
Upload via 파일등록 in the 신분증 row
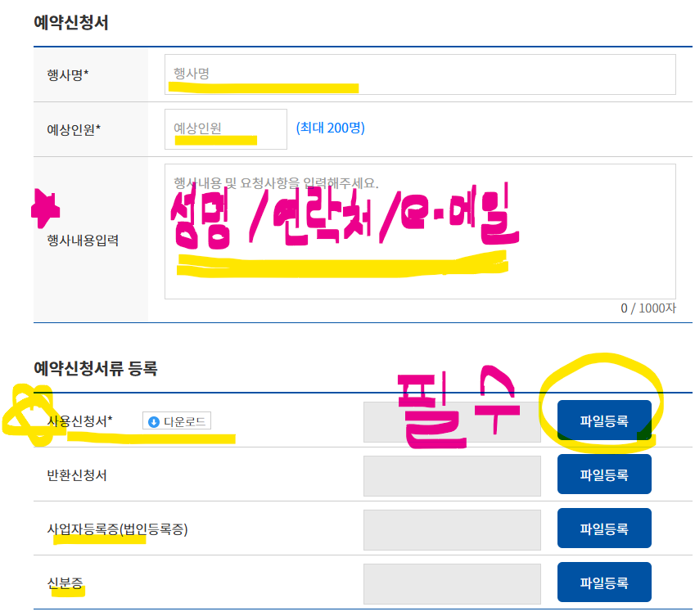pyautogui.click(x=604, y=582)
